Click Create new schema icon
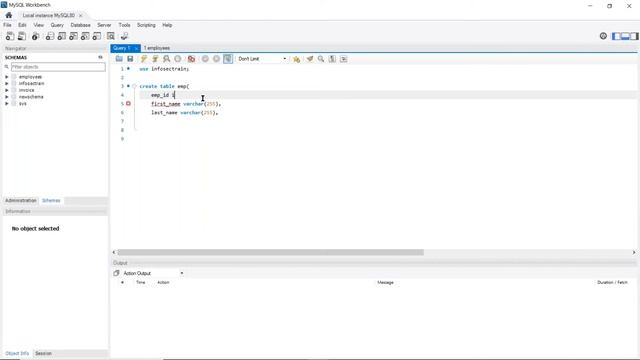 tap(50, 36)
